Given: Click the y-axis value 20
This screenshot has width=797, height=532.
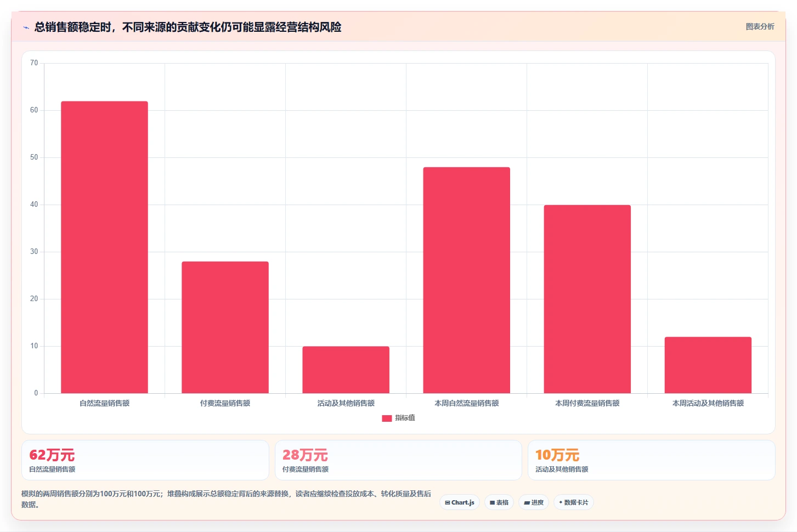Looking at the screenshot, I should click(x=34, y=299).
